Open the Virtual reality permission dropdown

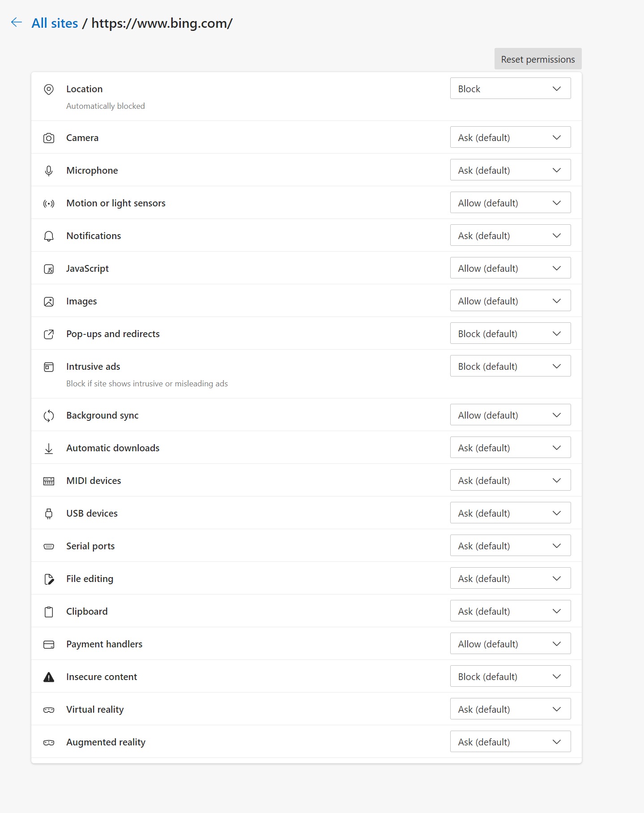[x=510, y=709]
